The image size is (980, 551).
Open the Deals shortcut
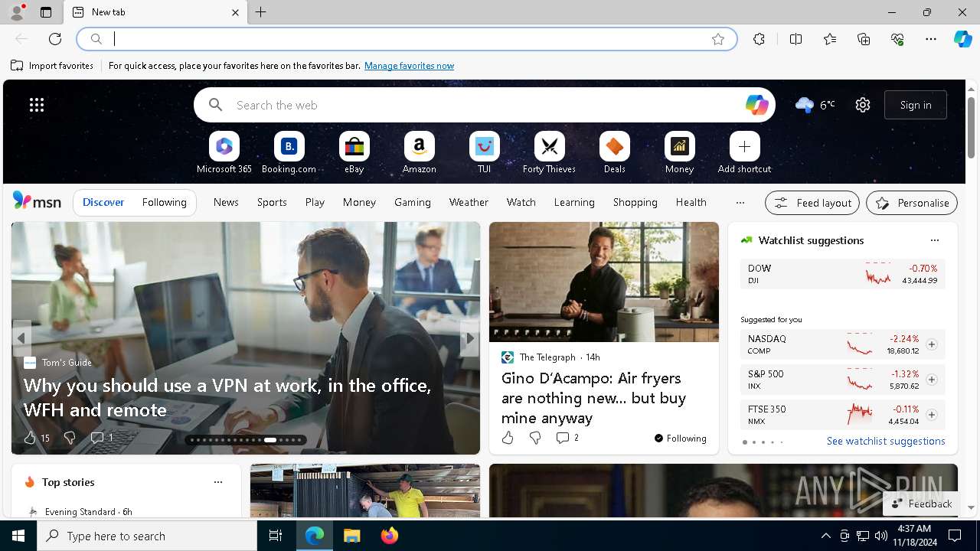point(614,153)
